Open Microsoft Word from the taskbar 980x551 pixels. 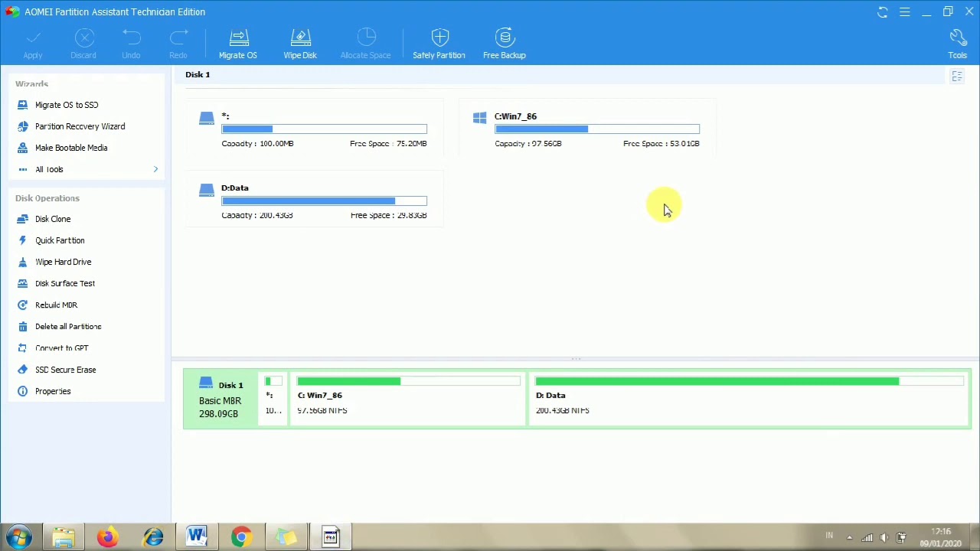pos(197,537)
